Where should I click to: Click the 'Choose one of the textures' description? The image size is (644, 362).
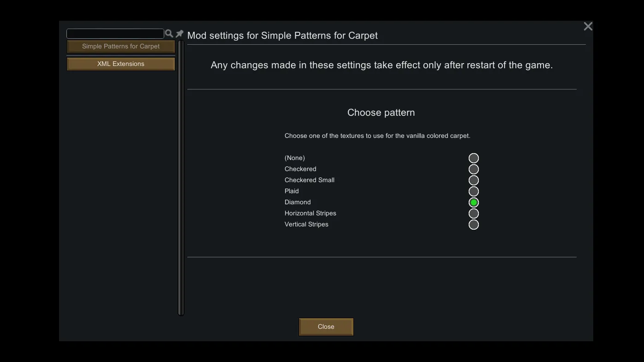click(x=377, y=136)
